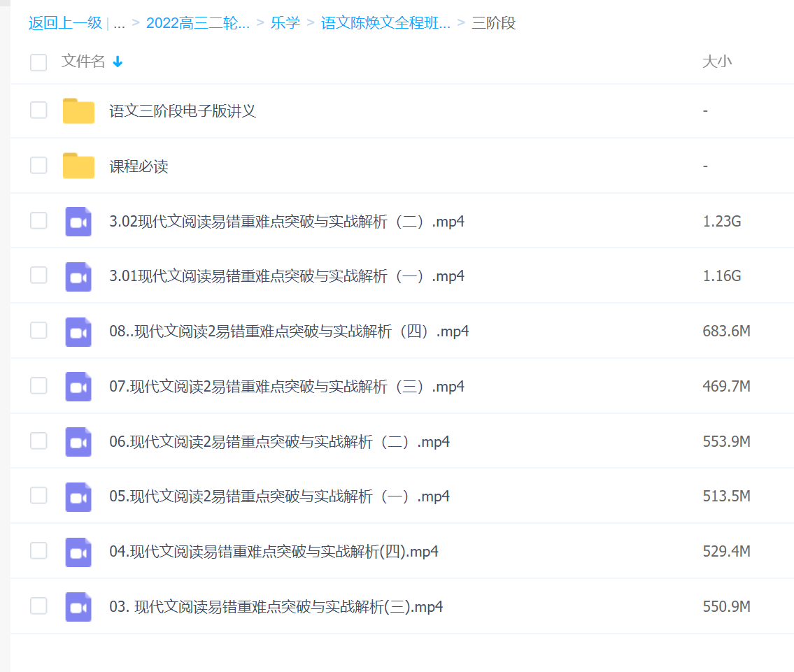This screenshot has height=672, width=794.
Task: Open the 语文陈焕文全程班 breadcrumb link
Action: coord(385,23)
